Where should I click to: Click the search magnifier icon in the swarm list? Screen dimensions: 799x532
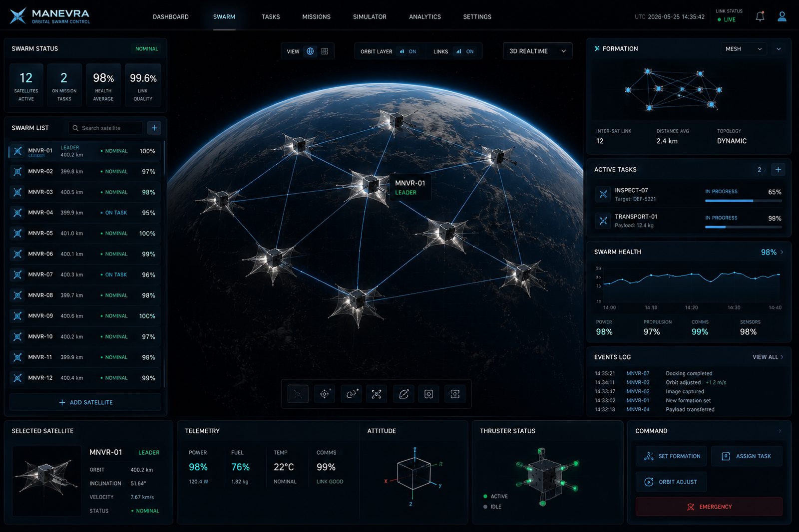75,128
